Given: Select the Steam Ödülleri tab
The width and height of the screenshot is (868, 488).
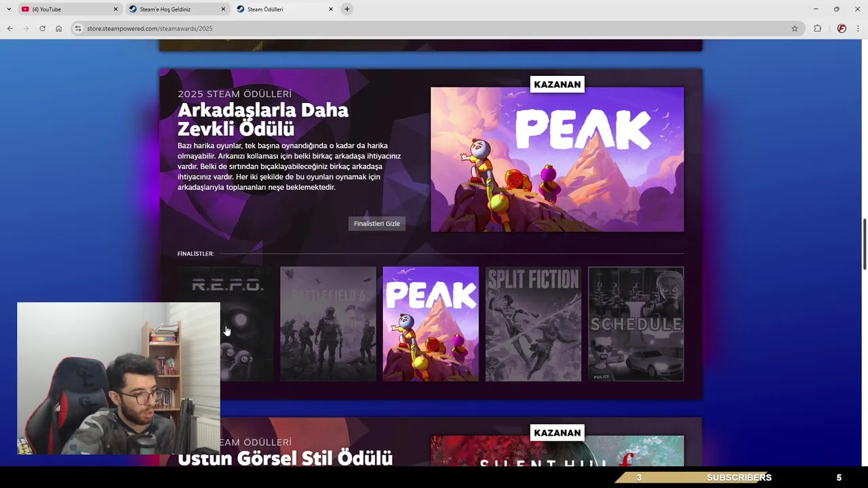Looking at the screenshot, I should (285, 9).
